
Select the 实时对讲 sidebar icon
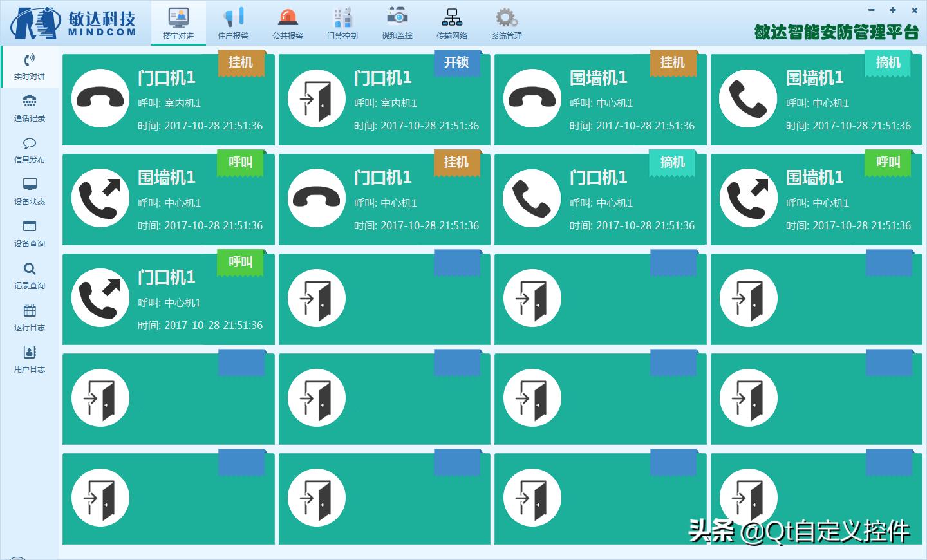[x=29, y=67]
